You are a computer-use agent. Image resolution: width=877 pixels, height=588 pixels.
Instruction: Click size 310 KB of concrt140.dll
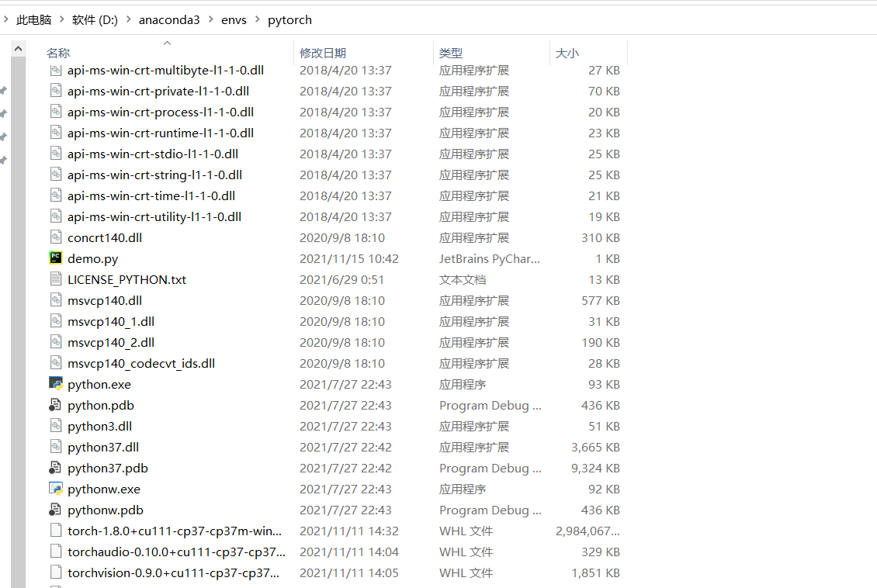tap(601, 237)
